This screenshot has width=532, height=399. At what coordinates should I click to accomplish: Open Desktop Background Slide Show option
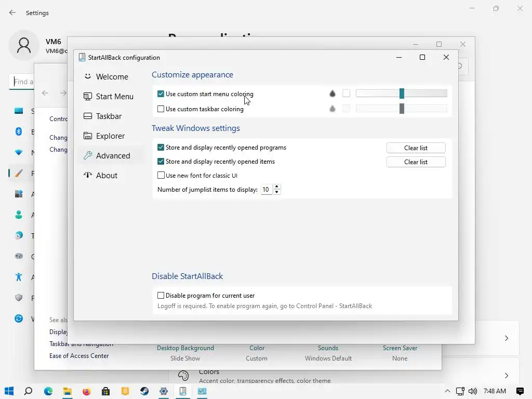(185, 353)
